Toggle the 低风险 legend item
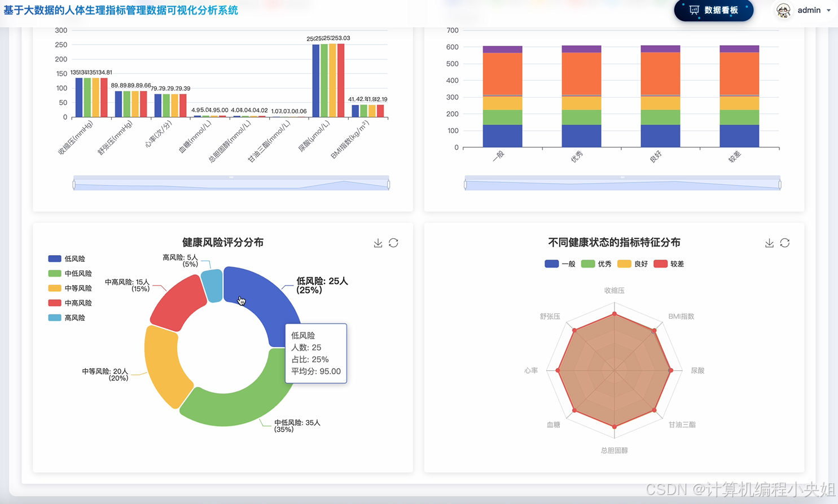The width and height of the screenshot is (838, 504). point(67,258)
